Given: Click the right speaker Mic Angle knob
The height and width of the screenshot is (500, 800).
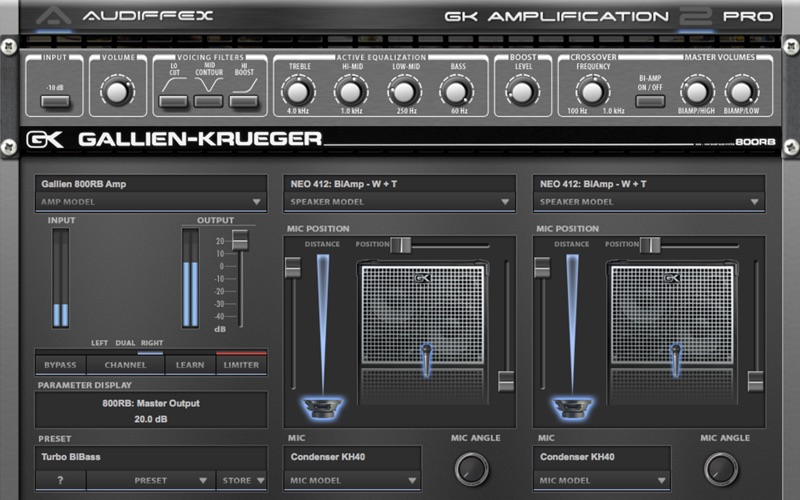Looking at the screenshot, I should [721, 469].
